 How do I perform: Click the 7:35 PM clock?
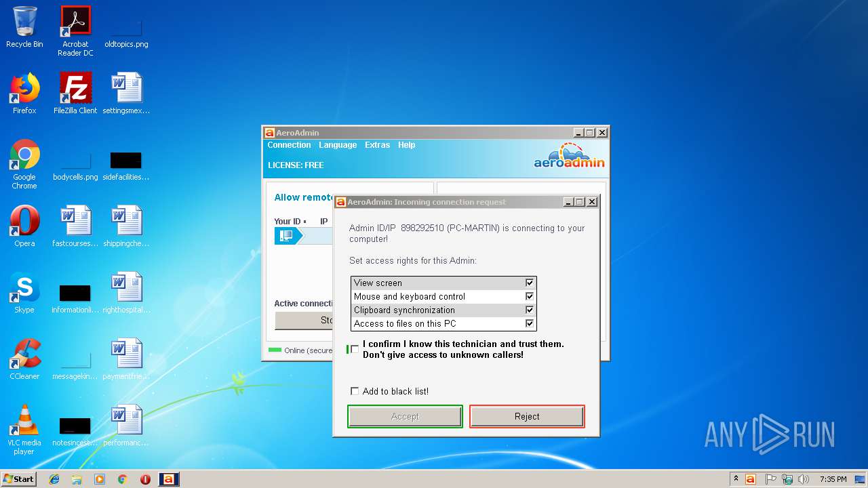(x=833, y=479)
